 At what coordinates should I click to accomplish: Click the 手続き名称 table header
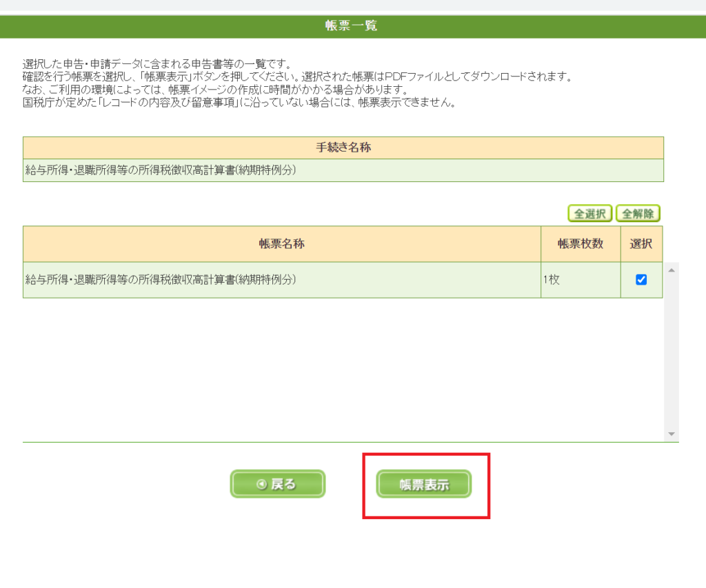[x=343, y=148]
